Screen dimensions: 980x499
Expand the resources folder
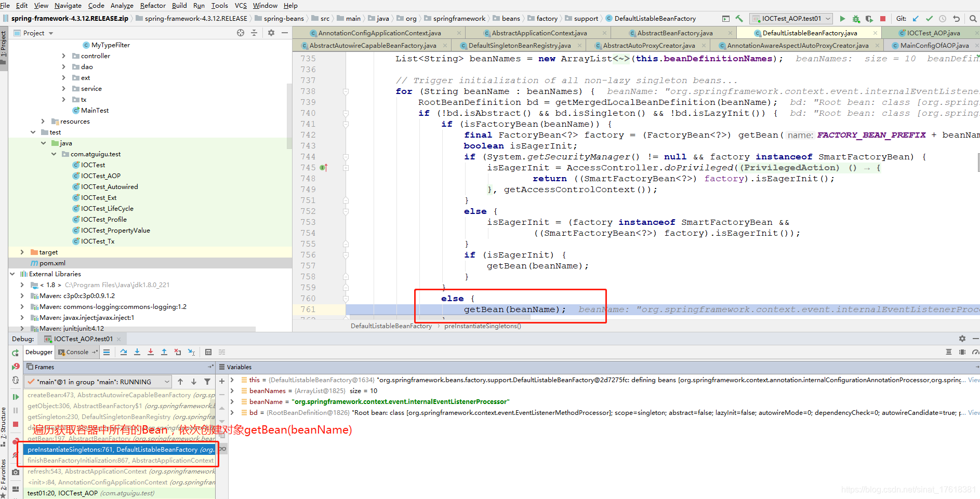click(x=43, y=122)
